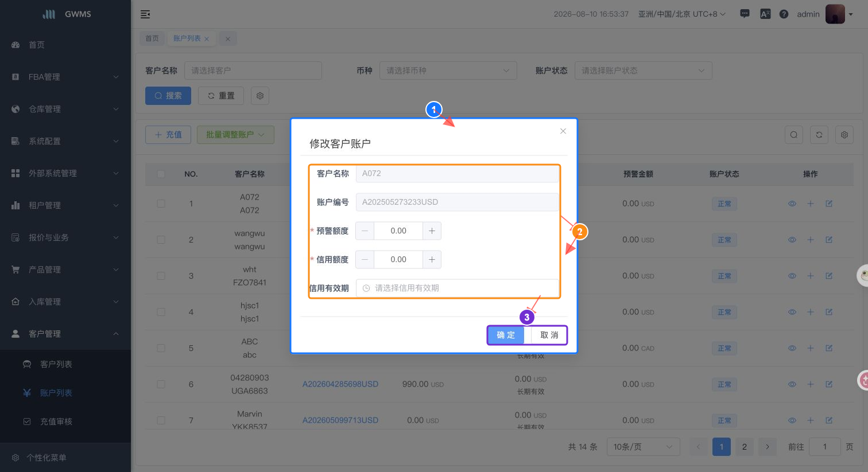Open the 个性化菜单 item
Viewport: 868px width, 472px height.
tap(65, 458)
